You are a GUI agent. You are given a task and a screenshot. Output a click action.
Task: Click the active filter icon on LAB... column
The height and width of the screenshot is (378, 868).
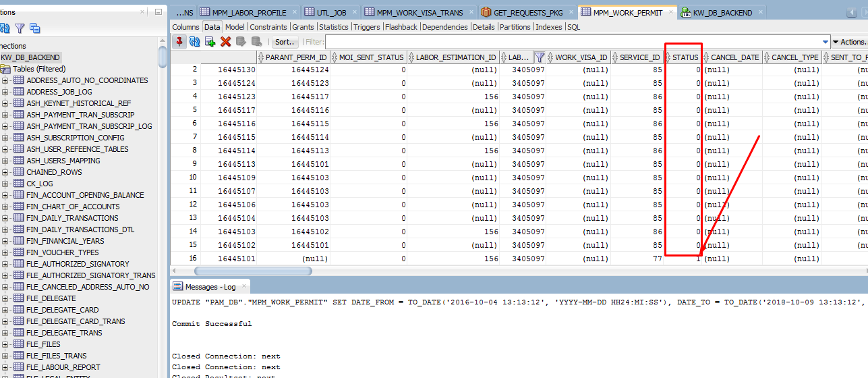pos(539,57)
